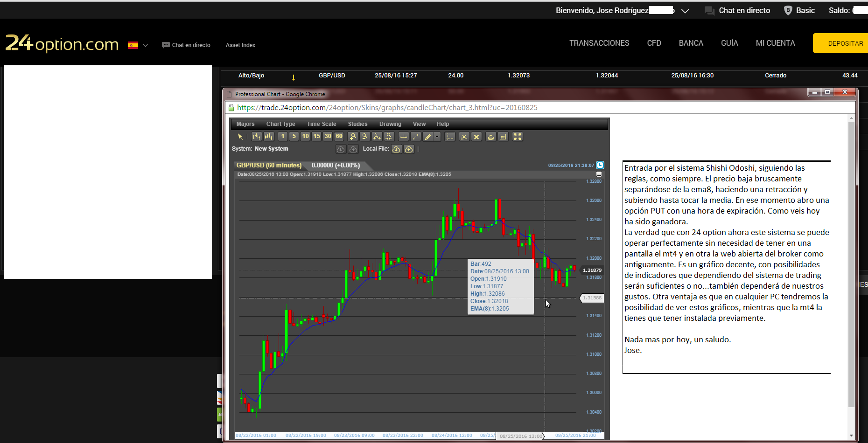Open the Help menu in chart

click(443, 124)
